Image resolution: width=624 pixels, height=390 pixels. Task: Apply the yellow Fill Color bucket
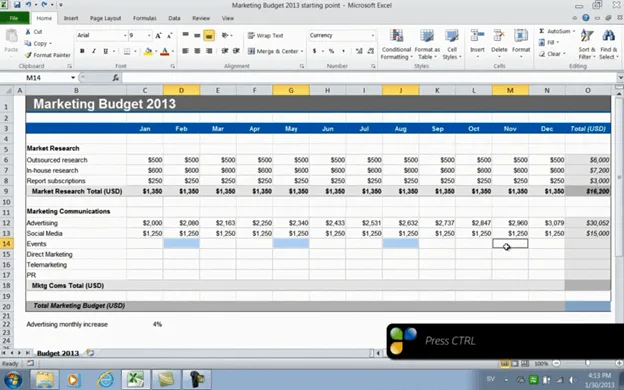coord(148,51)
